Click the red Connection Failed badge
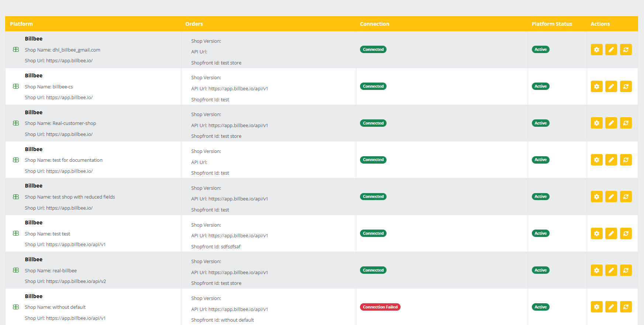 click(x=380, y=307)
